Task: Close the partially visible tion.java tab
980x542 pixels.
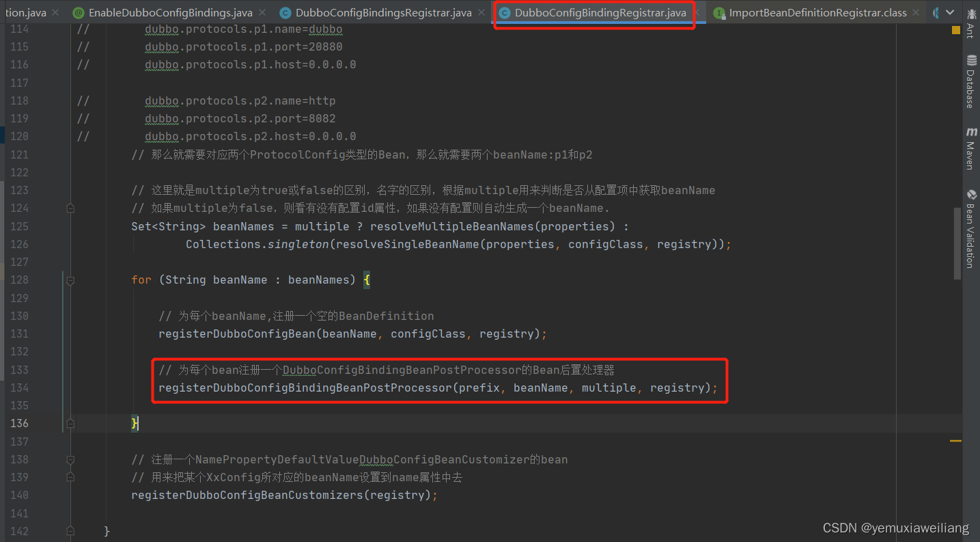Action: (x=55, y=12)
